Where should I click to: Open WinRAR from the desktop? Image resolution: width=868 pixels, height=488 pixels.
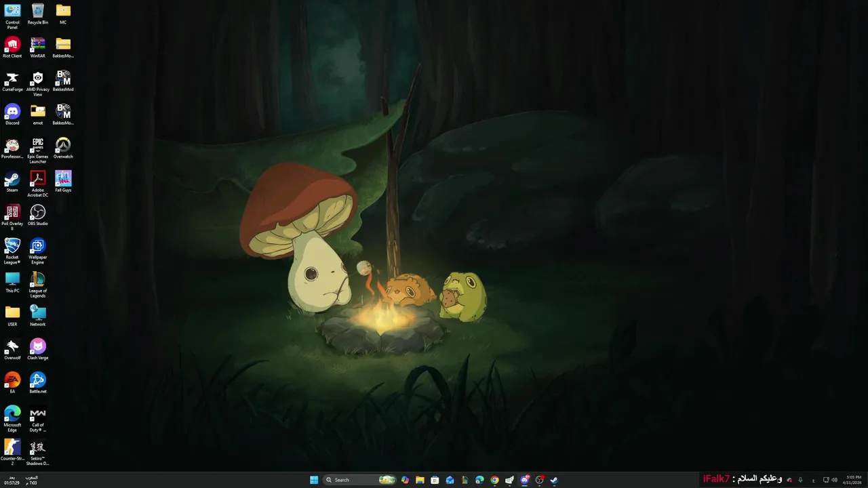pyautogui.click(x=38, y=47)
